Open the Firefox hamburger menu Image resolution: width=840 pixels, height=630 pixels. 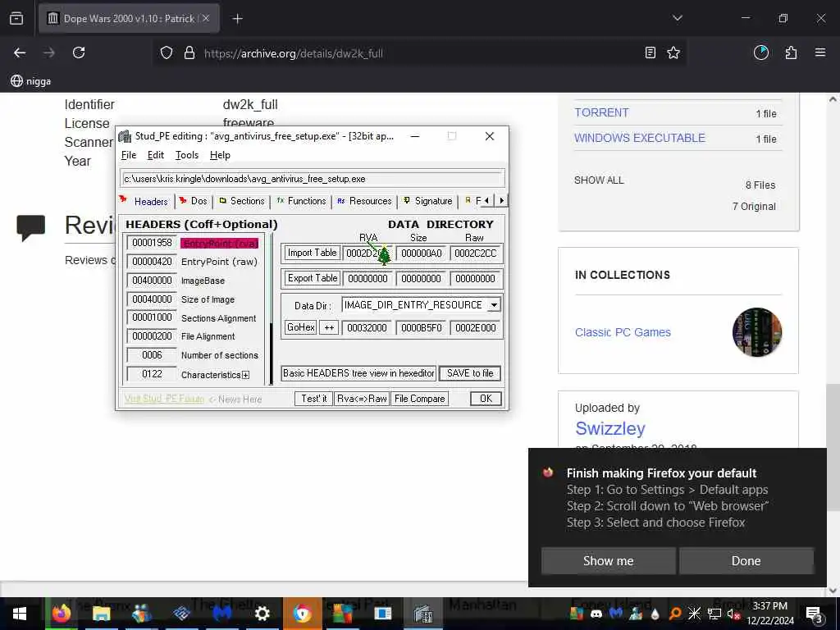(x=820, y=52)
